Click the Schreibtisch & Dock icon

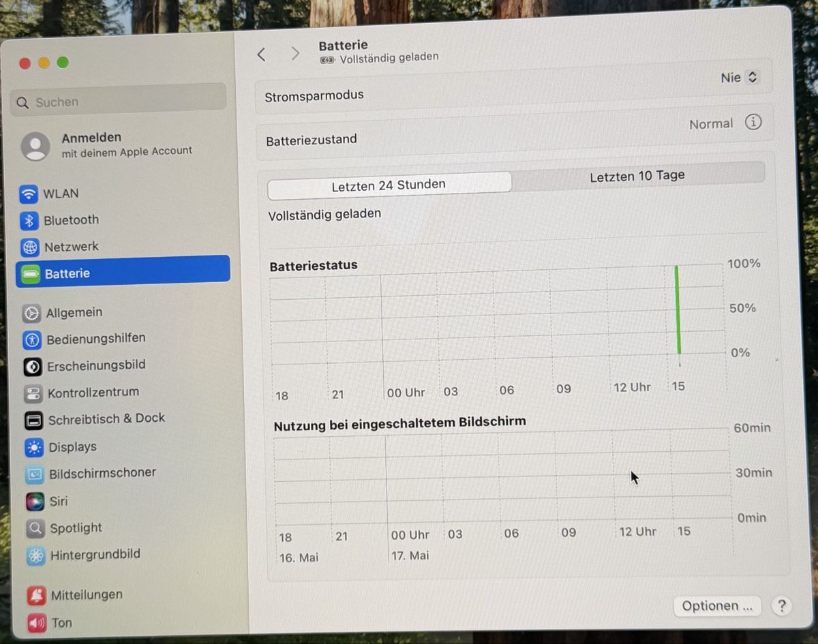(34, 420)
